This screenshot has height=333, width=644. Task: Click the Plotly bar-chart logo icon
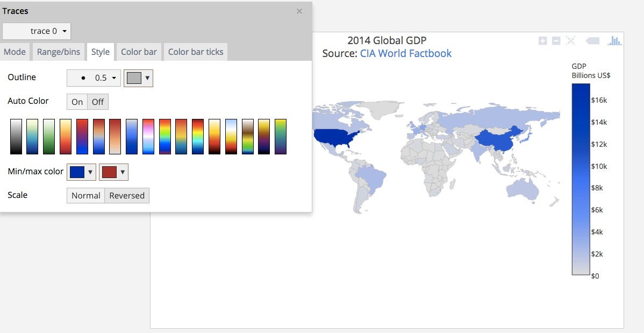pos(614,41)
